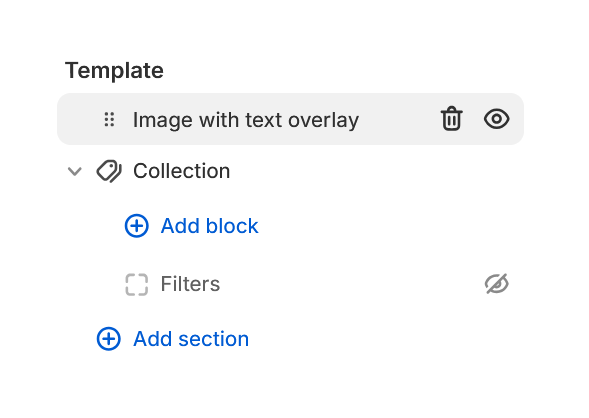Collapse the Collection section chevron

(74, 172)
